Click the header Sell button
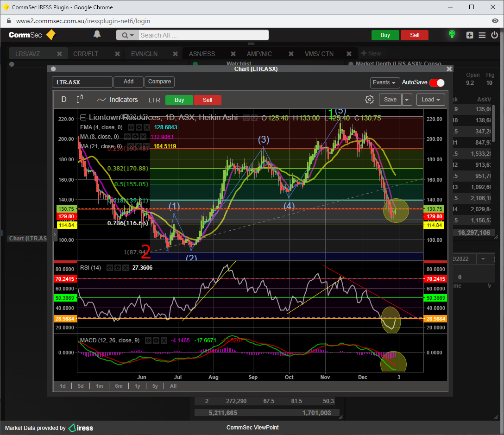 tap(414, 35)
